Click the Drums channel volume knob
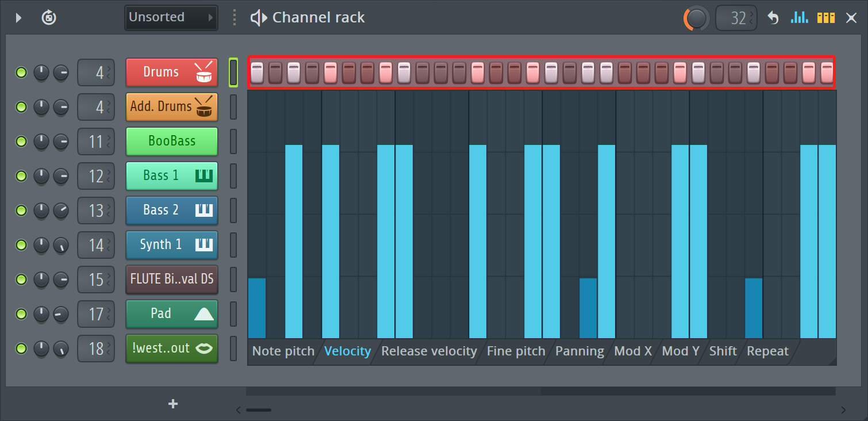868x421 pixels. click(x=61, y=72)
